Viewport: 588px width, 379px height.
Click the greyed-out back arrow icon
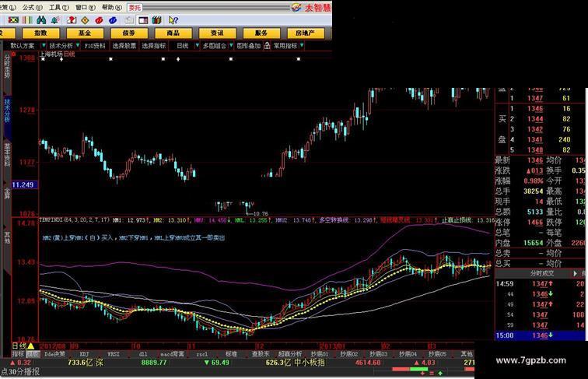(x=129, y=20)
